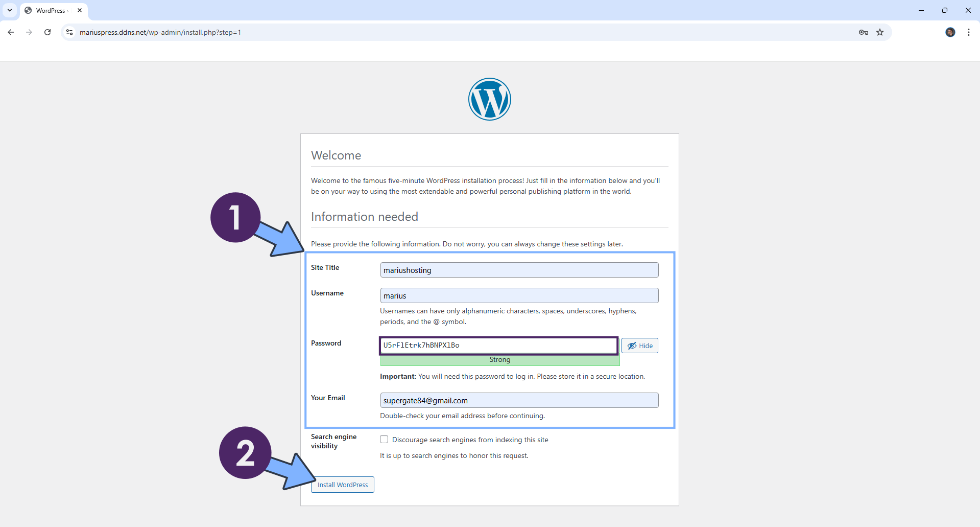Bookmark this page with the star icon
The image size is (980, 527).
click(880, 32)
